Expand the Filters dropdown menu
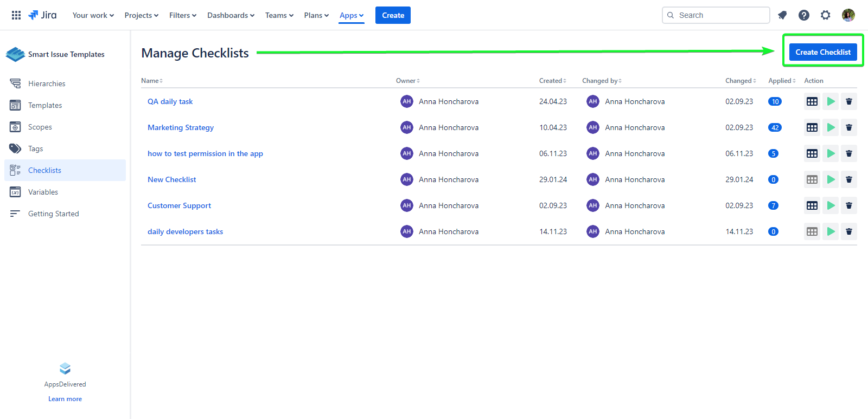868x419 pixels. click(x=182, y=15)
